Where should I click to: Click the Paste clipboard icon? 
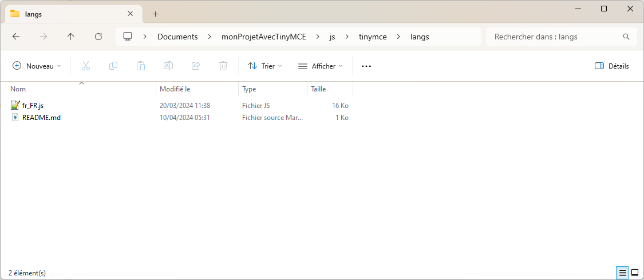click(141, 66)
